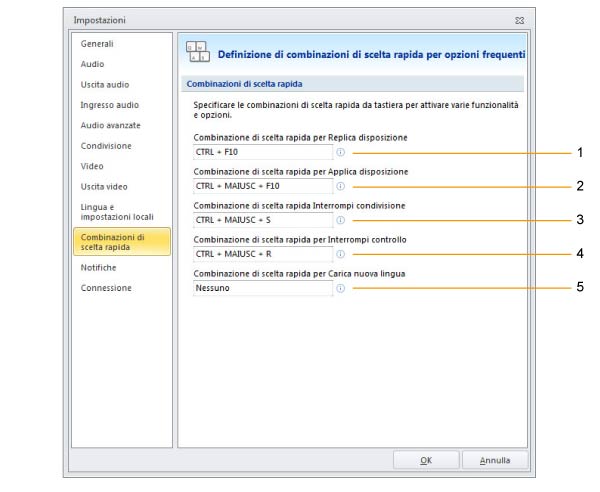Image resolution: width=600 pixels, height=492 pixels.
Task: Open the Video settings page
Action: coord(92,166)
